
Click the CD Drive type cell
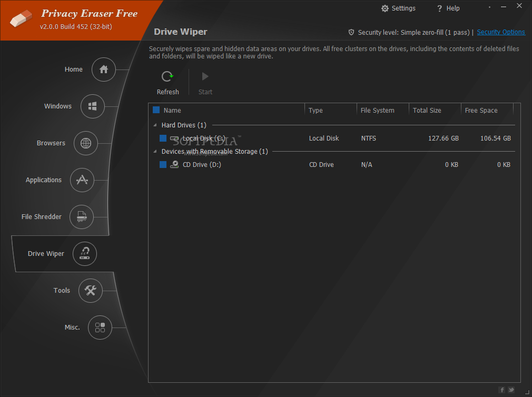point(321,165)
